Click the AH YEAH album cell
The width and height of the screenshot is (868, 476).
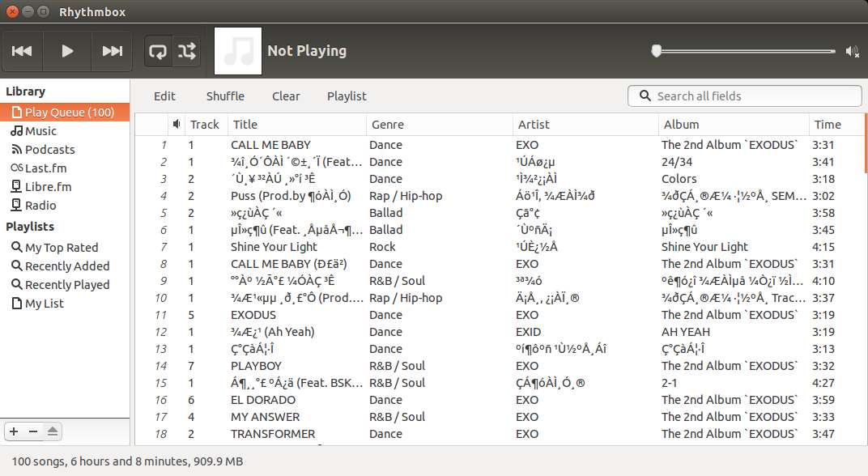(x=685, y=332)
